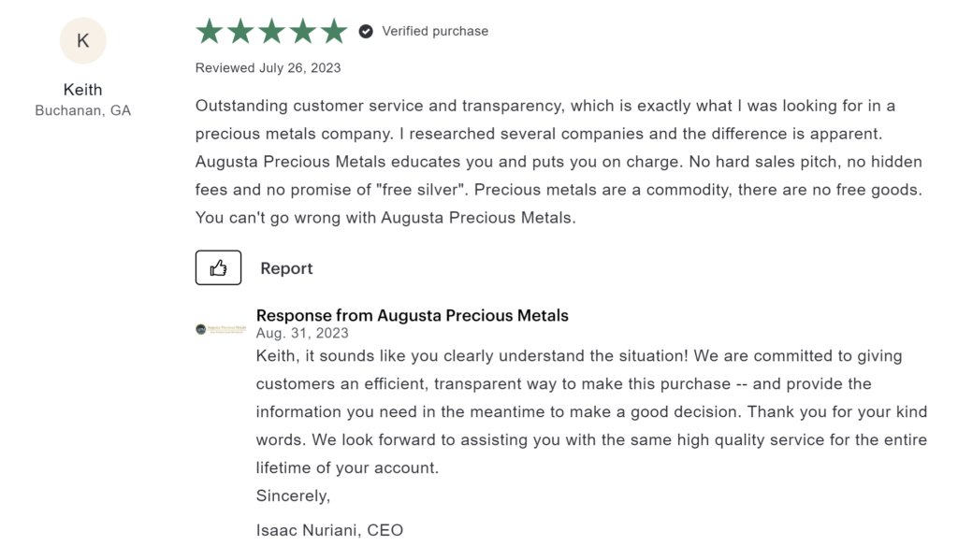Screen dimensions: 958x560
Task: Click the Sincerely closing line
Action: pyautogui.click(x=293, y=495)
